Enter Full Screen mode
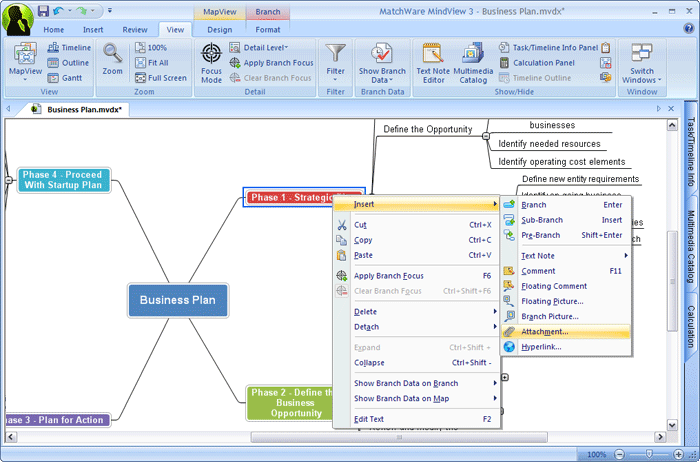This screenshot has height=462, width=700. pos(161,78)
